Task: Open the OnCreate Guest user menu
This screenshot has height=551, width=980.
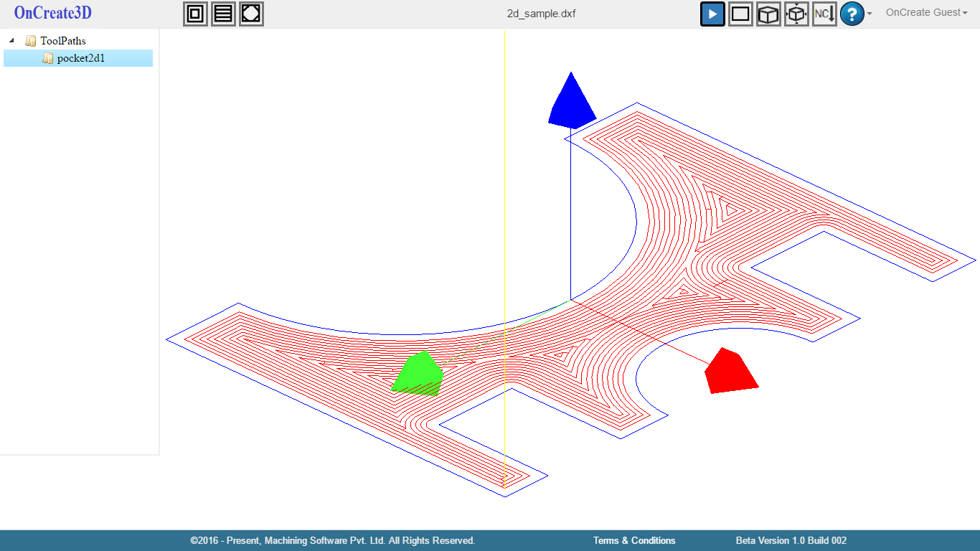Action: point(926,12)
